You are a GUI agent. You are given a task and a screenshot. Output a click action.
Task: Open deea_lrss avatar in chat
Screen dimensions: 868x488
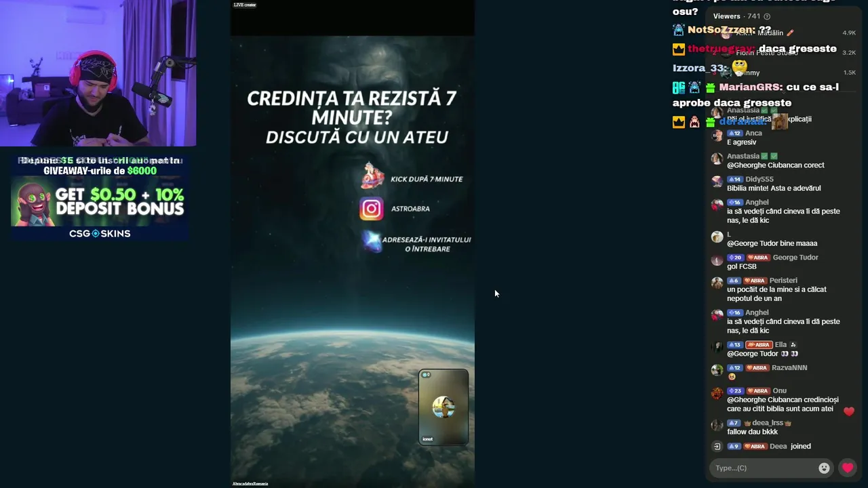click(x=717, y=425)
